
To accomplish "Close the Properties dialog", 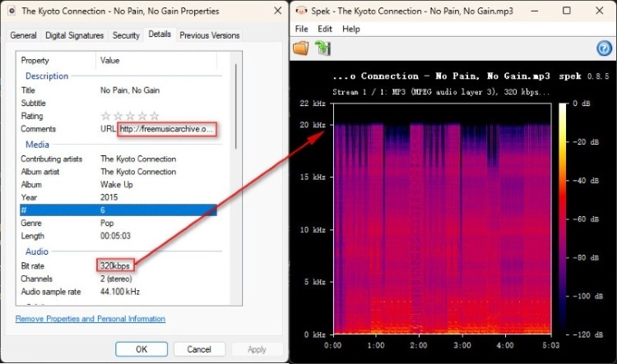I will click(x=278, y=11).
